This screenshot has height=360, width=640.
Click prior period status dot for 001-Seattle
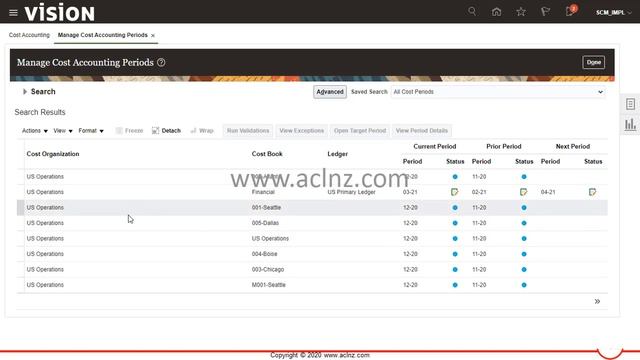524,208
